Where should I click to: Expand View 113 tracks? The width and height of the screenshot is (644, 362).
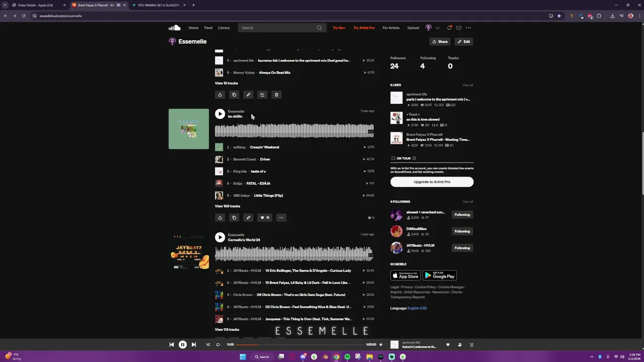(227, 329)
